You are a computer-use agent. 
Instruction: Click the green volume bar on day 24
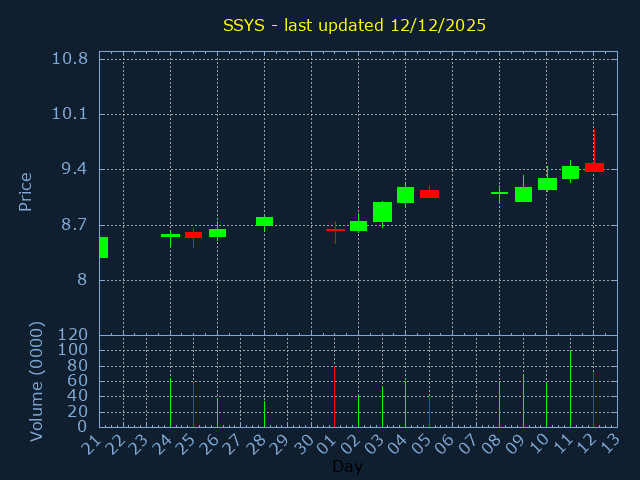pos(170,402)
